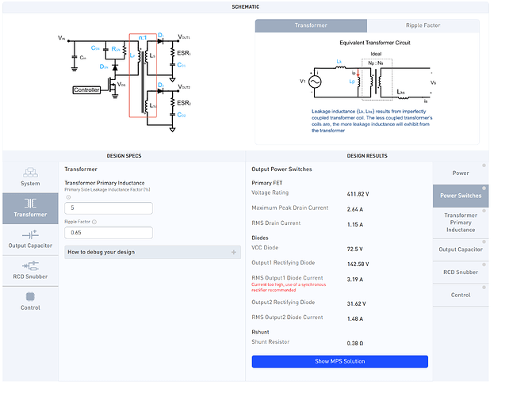Click RMS Drain Current value 1.15 A
Viewport: 532px width, 396px height.
355,225
